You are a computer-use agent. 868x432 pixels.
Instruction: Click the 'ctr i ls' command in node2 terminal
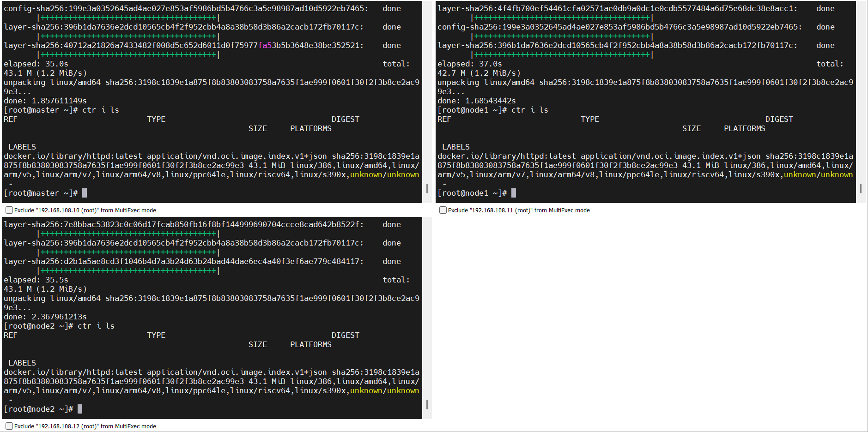(x=96, y=326)
